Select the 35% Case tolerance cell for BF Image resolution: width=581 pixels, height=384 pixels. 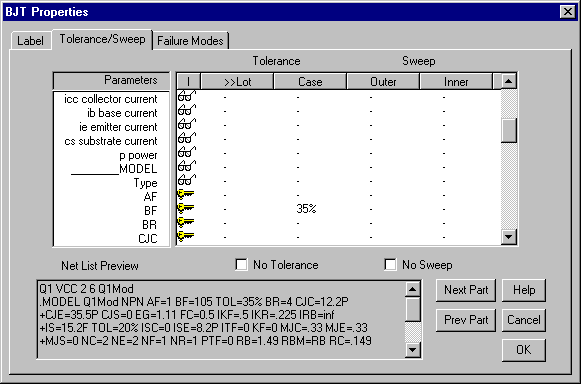(x=306, y=209)
